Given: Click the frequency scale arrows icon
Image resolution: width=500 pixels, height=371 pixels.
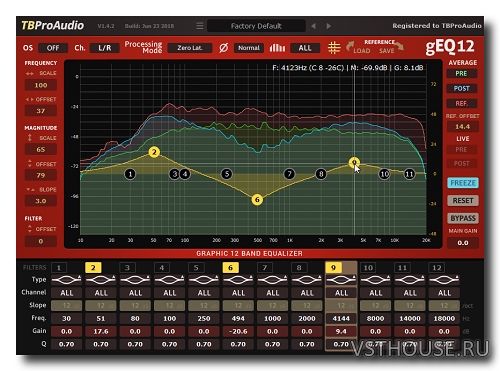Looking at the screenshot, I should click(30, 73).
